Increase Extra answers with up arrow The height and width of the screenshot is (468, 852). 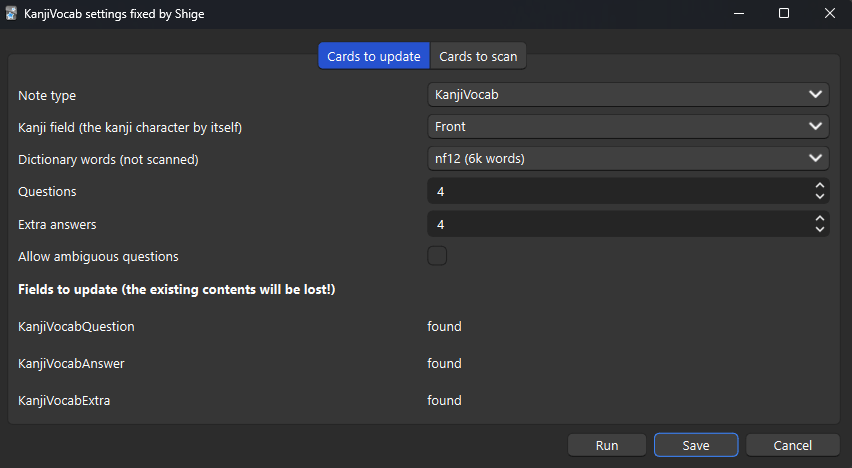[820, 219]
